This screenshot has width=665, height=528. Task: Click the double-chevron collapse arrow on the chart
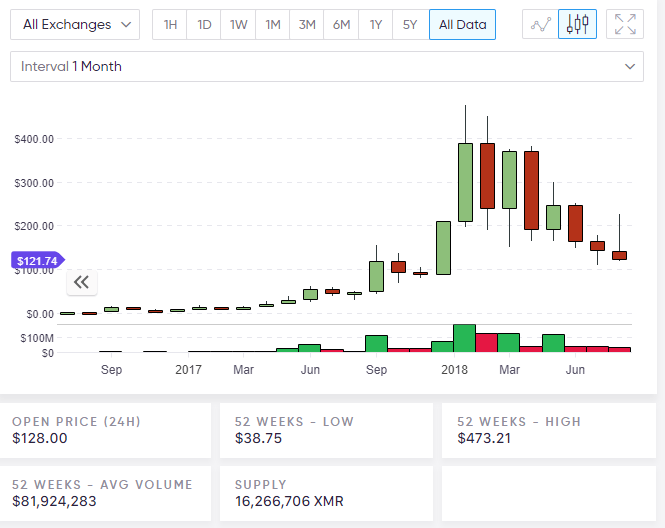(x=82, y=282)
